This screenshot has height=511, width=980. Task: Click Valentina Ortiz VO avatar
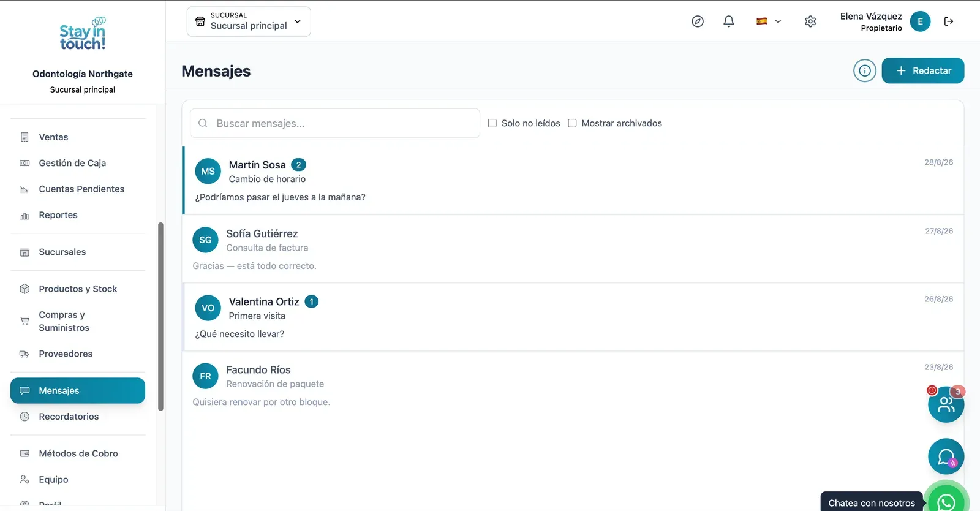coord(208,308)
